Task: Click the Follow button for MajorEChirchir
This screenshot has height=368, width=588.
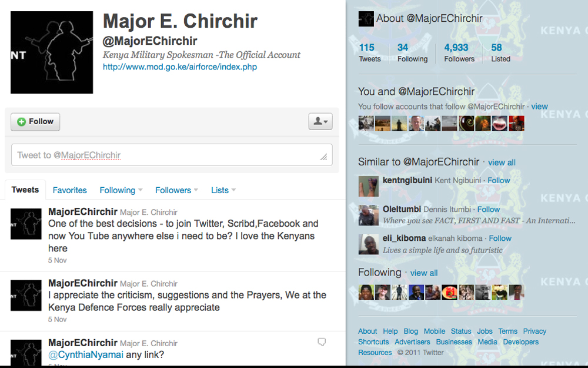Action: 35,122
